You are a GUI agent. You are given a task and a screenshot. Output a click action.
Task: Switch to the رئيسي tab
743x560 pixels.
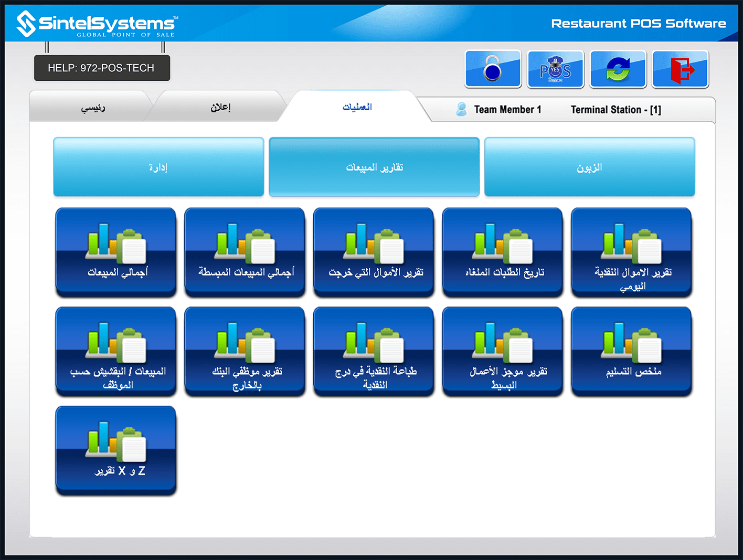coord(92,107)
